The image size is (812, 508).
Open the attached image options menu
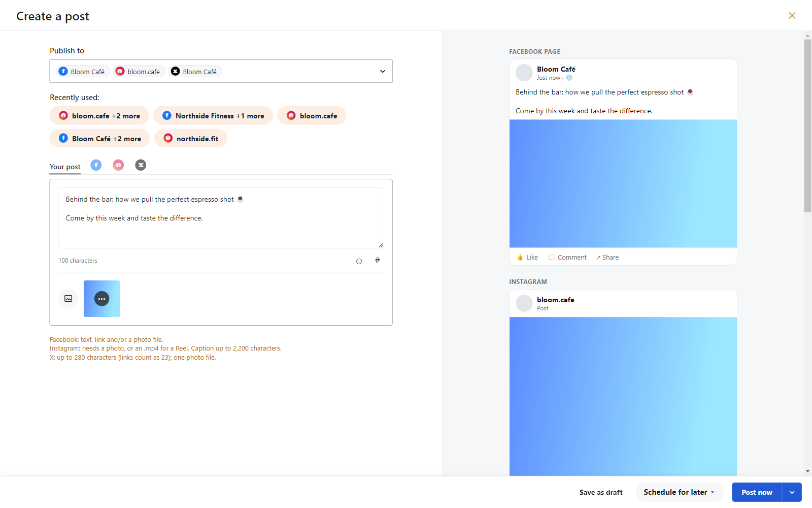(102, 299)
